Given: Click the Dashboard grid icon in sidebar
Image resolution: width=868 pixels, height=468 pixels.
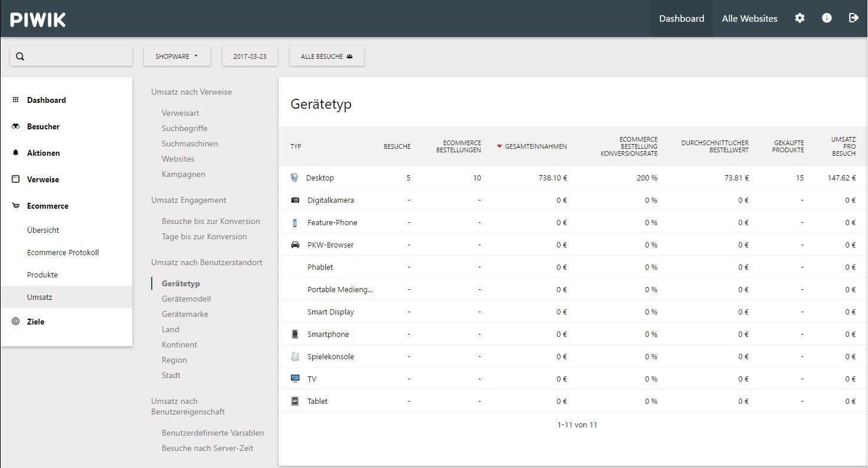Looking at the screenshot, I should [16, 100].
